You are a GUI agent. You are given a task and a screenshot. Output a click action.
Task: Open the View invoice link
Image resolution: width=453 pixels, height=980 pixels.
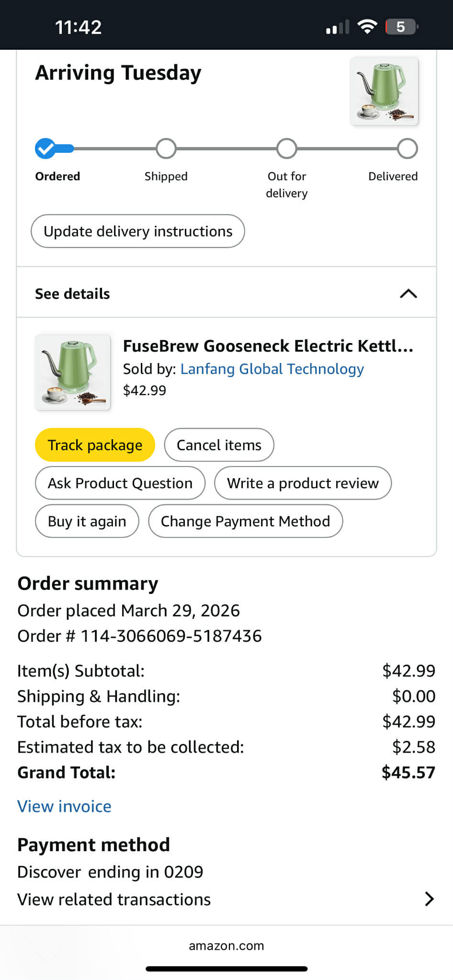(x=64, y=806)
